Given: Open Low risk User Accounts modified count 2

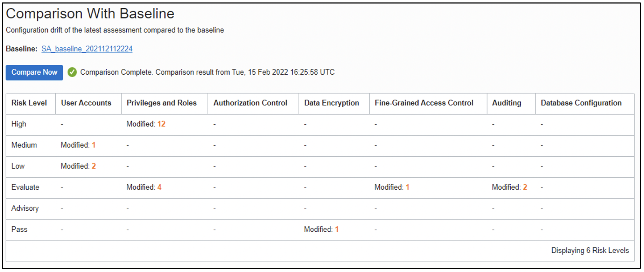Looking at the screenshot, I should tap(93, 166).
